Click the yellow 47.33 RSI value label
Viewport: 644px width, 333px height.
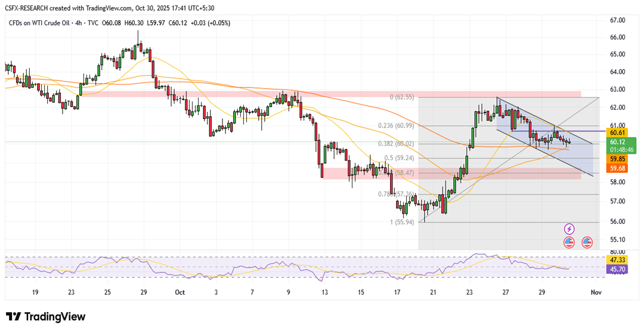[x=617, y=260]
